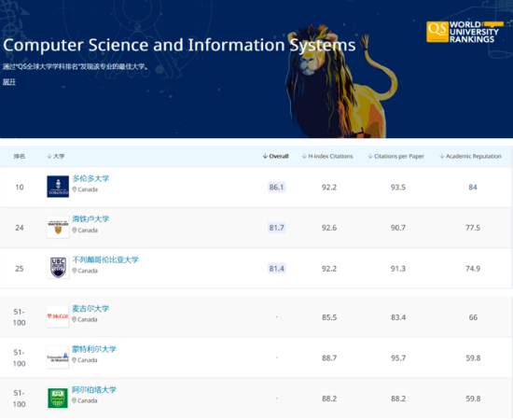Select rank 24 in the table
This screenshot has width=513, height=420.
pyautogui.click(x=20, y=228)
